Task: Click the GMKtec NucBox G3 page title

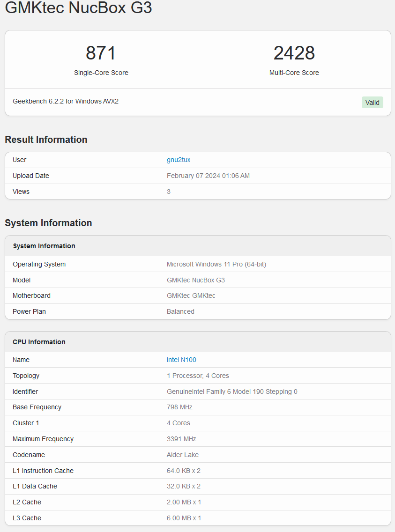Action: (78, 7)
